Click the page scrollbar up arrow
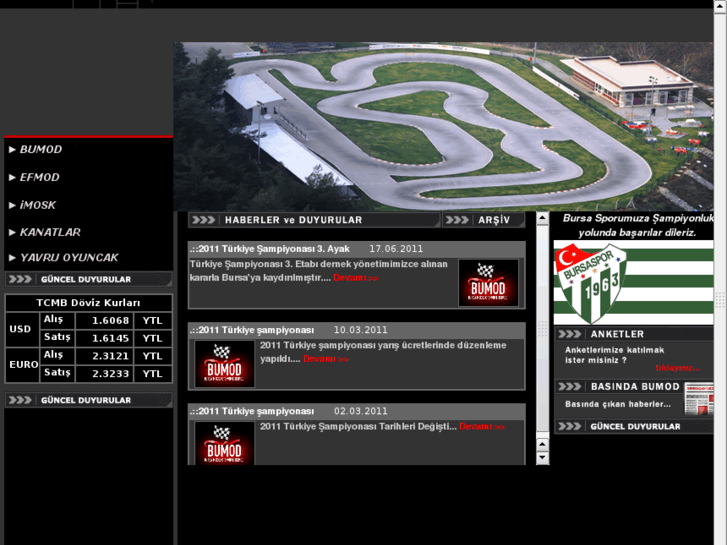Image resolution: width=727 pixels, height=545 pixels. pyautogui.click(x=720, y=6)
